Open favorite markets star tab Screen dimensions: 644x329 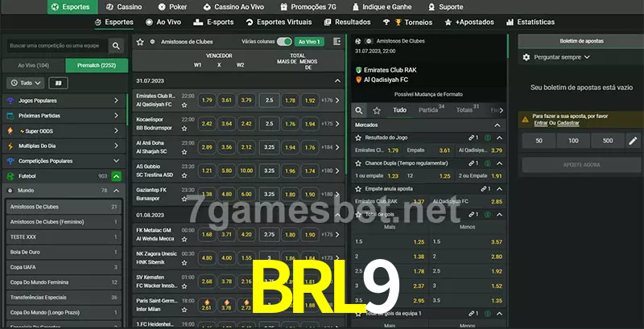click(x=377, y=110)
